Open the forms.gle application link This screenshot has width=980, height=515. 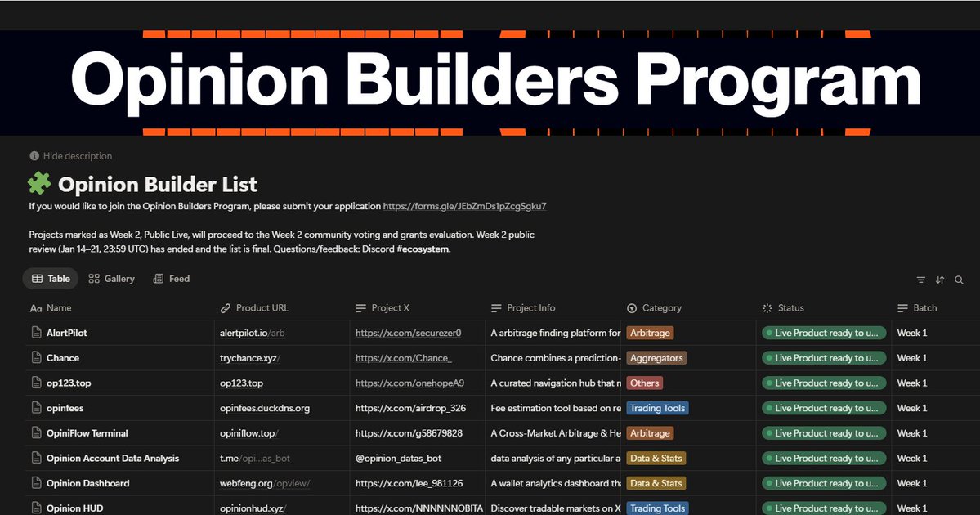click(464, 206)
